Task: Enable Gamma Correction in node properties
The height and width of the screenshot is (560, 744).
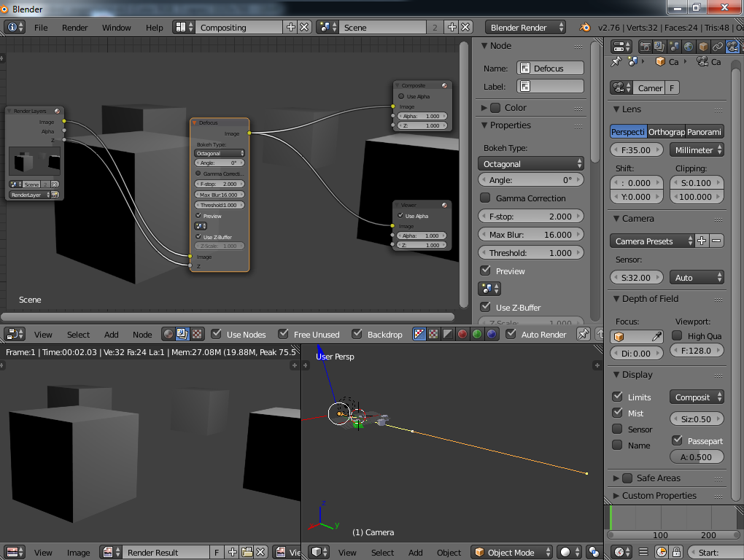Action: click(485, 198)
